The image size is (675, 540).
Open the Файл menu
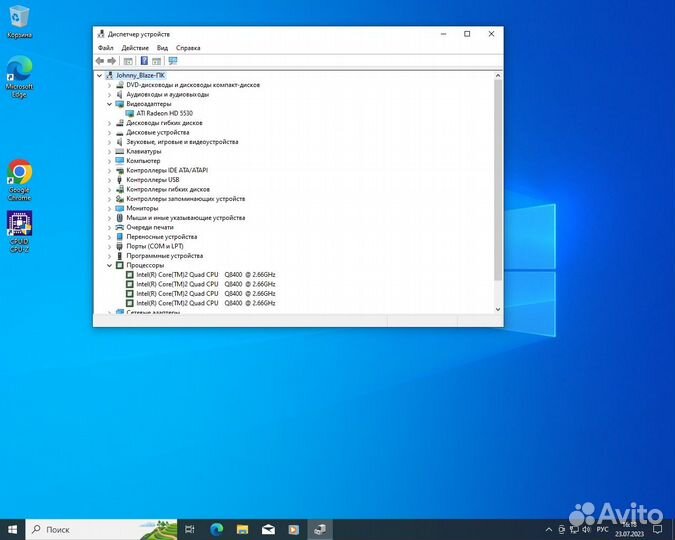pyautogui.click(x=105, y=48)
